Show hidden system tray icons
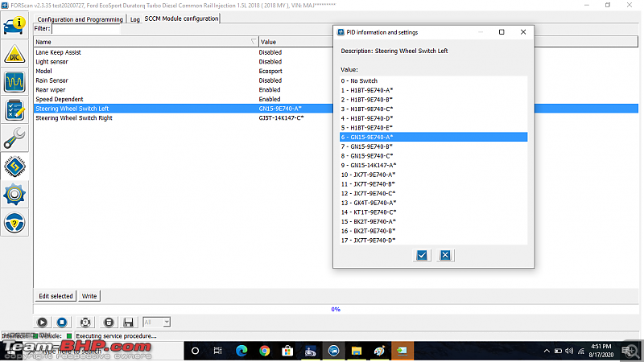 (547, 351)
